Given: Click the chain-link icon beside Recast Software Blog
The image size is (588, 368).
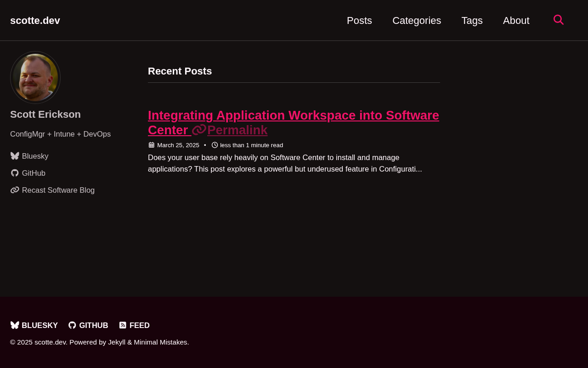Looking at the screenshot, I should (x=15, y=190).
